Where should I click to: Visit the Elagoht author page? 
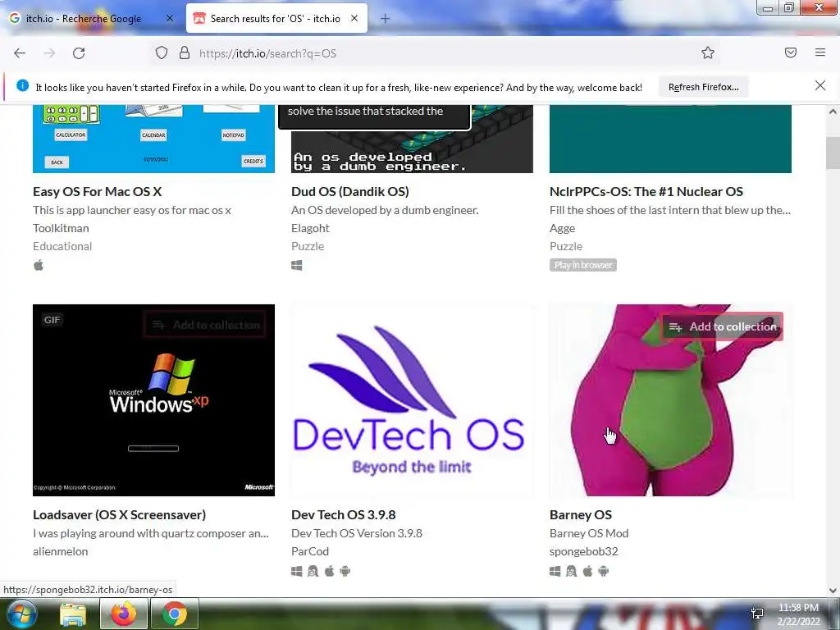[310, 228]
